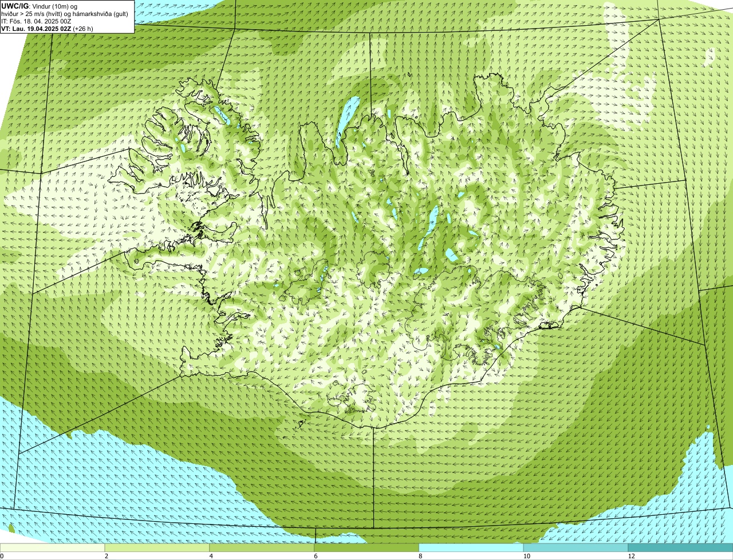Click the 6–8 m/s dark green swatch
The width and height of the screenshot is (733, 560).
coord(366,548)
